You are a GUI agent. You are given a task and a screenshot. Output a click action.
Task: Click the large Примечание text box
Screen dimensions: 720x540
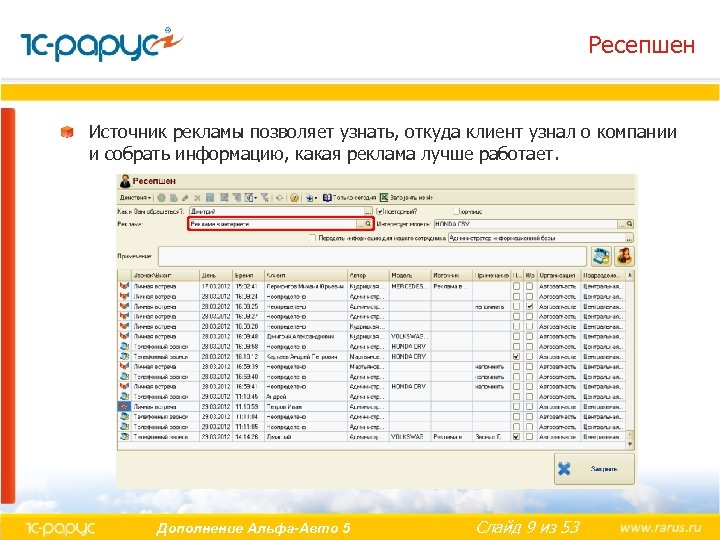[372, 256]
